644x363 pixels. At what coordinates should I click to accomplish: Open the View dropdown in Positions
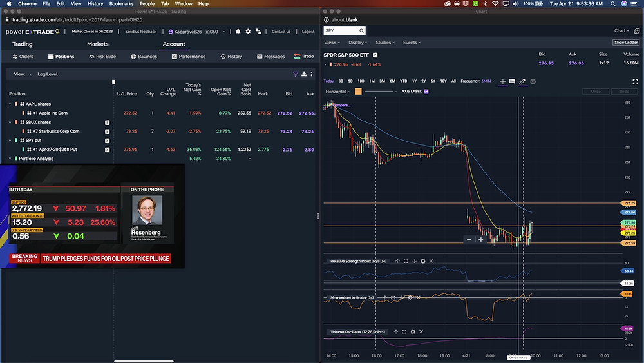click(23, 74)
